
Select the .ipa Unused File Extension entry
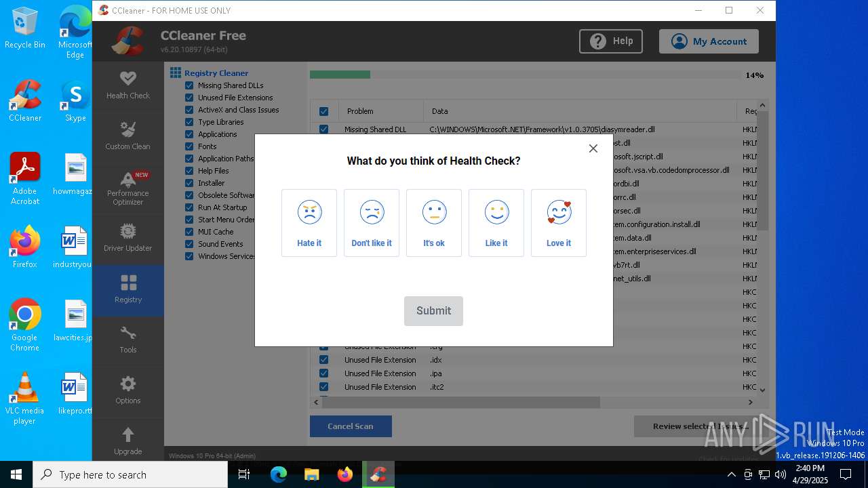click(x=533, y=373)
